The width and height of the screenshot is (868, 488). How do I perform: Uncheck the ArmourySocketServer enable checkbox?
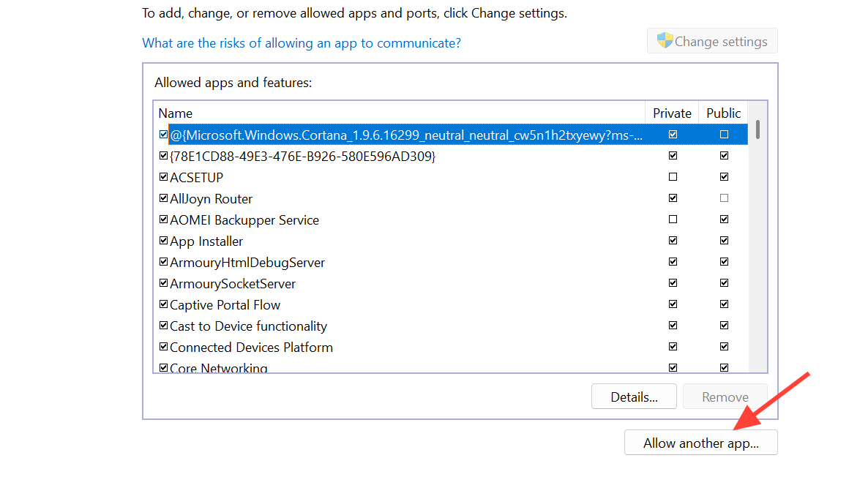163,283
